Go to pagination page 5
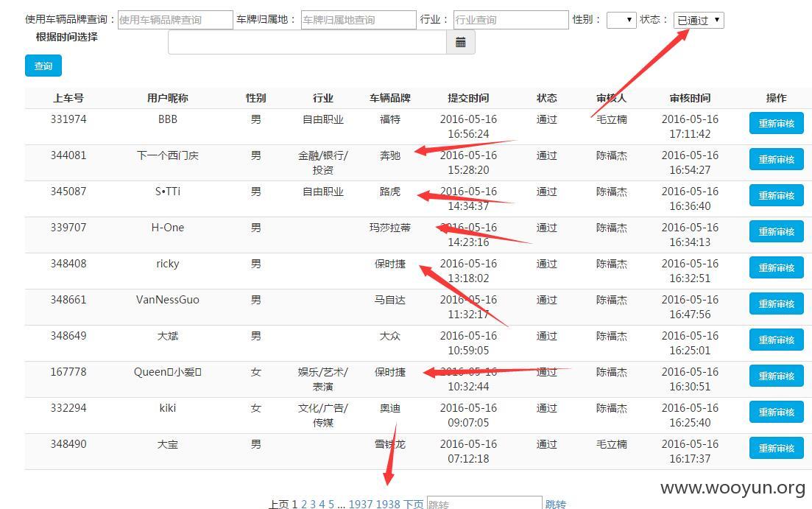The height and width of the screenshot is (509, 812). pos(331,504)
